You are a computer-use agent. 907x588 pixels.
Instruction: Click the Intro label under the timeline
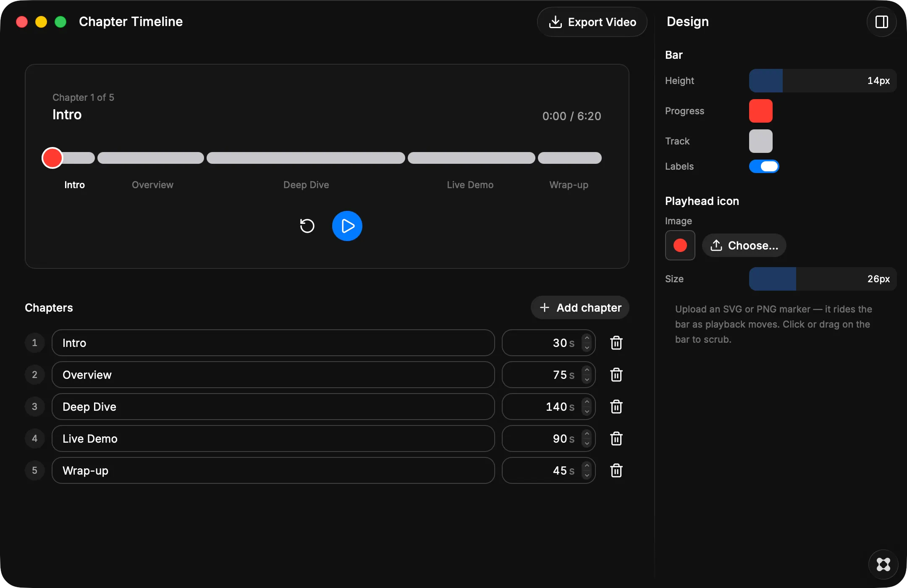tap(75, 185)
